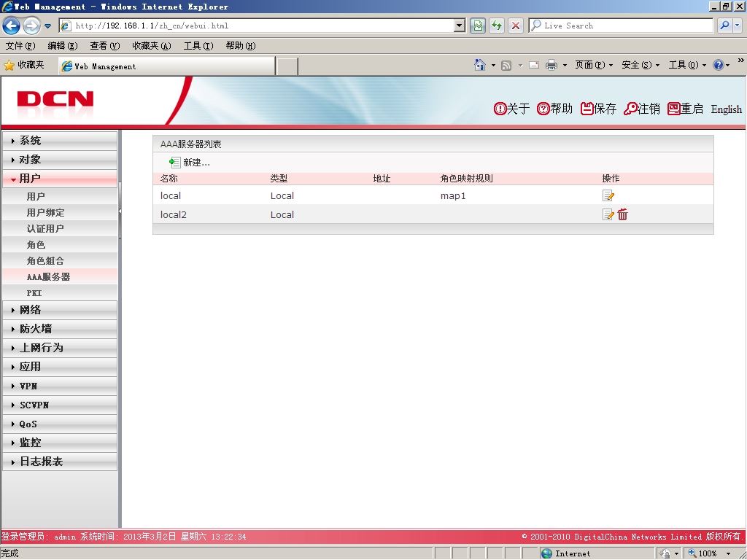This screenshot has width=747, height=560.
Task: Open the 查看(V) menu
Action: tap(105, 46)
